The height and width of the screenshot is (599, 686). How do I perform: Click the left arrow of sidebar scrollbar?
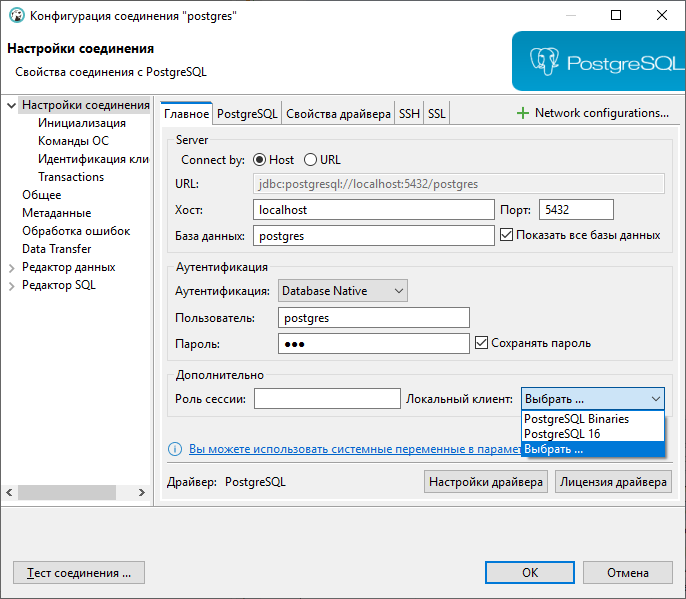pos(9,492)
